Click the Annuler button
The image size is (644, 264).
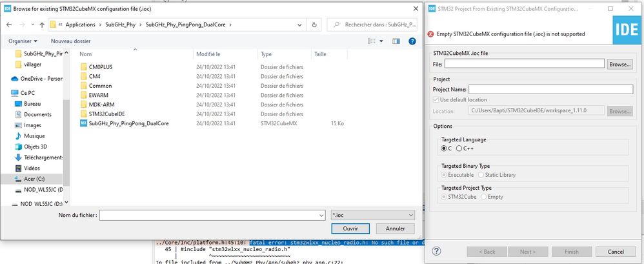click(x=396, y=228)
